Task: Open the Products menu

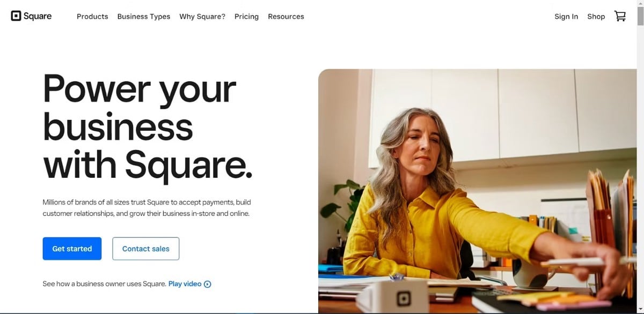Action: point(92,17)
